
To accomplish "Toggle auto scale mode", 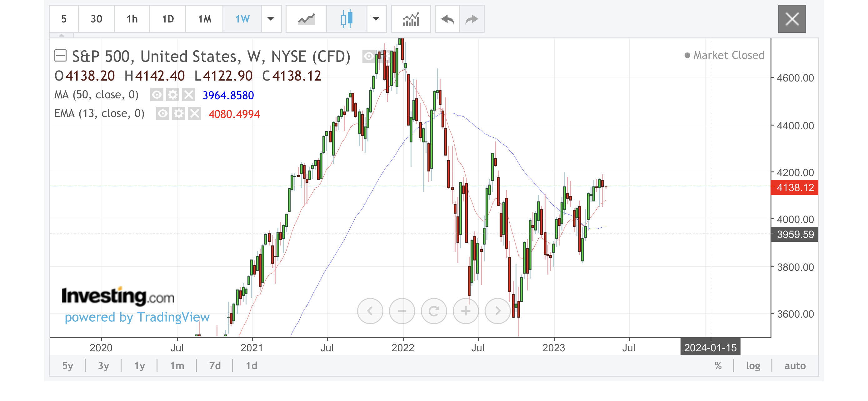I will click(x=795, y=366).
